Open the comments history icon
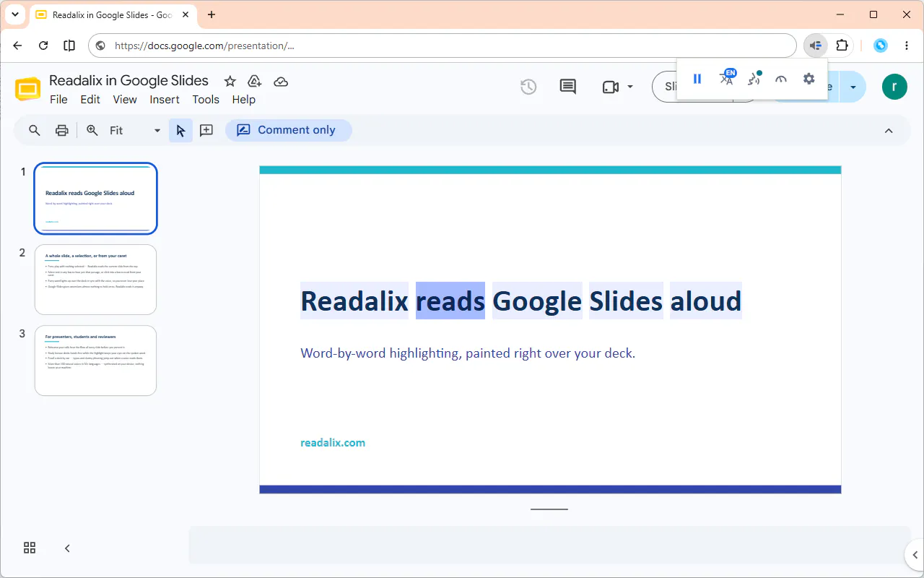Viewport: 924px width, 578px height. tap(568, 87)
